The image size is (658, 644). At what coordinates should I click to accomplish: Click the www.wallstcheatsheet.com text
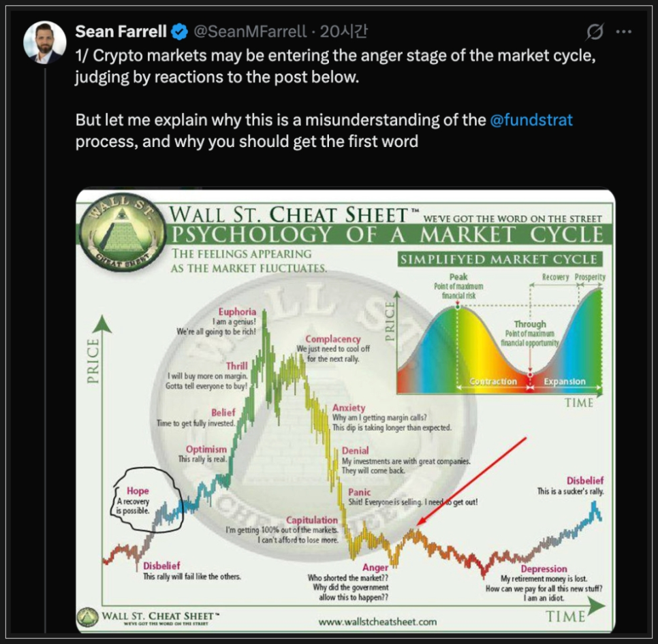click(377, 621)
